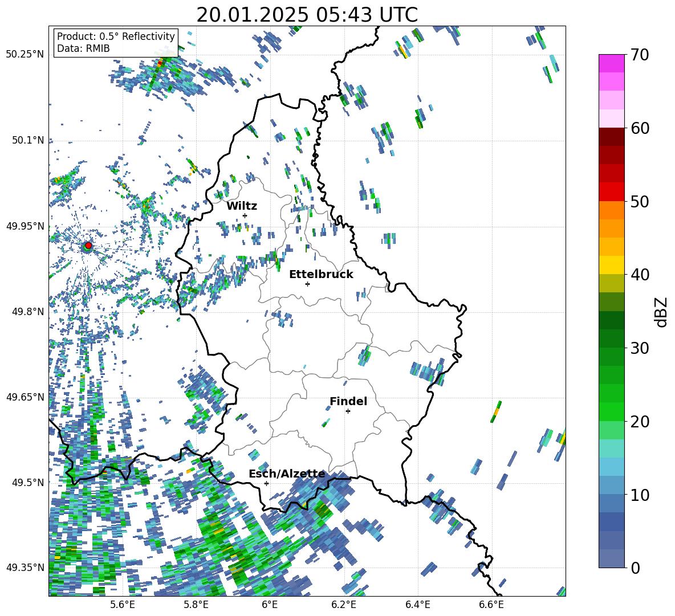The height and width of the screenshot is (616, 675).
Task: Click the 6.2°E longitude label
Action: (x=344, y=605)
